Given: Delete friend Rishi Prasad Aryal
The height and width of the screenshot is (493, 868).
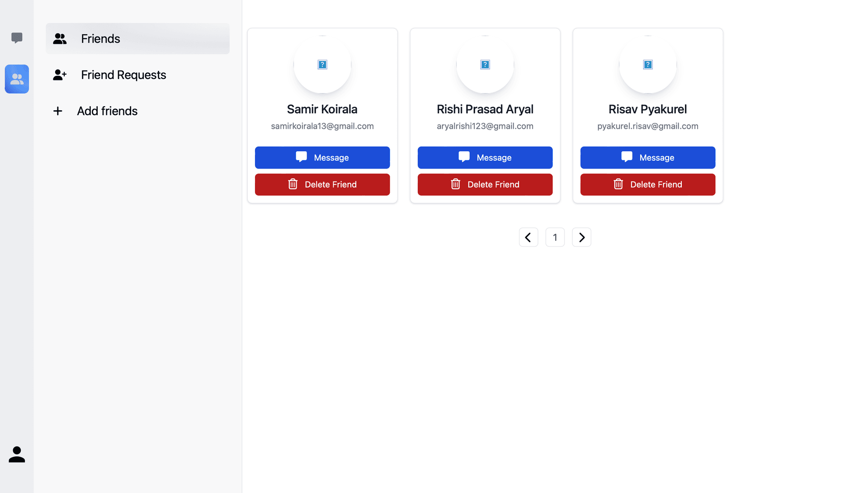Looking at the screenshot, I should [485, 184].
